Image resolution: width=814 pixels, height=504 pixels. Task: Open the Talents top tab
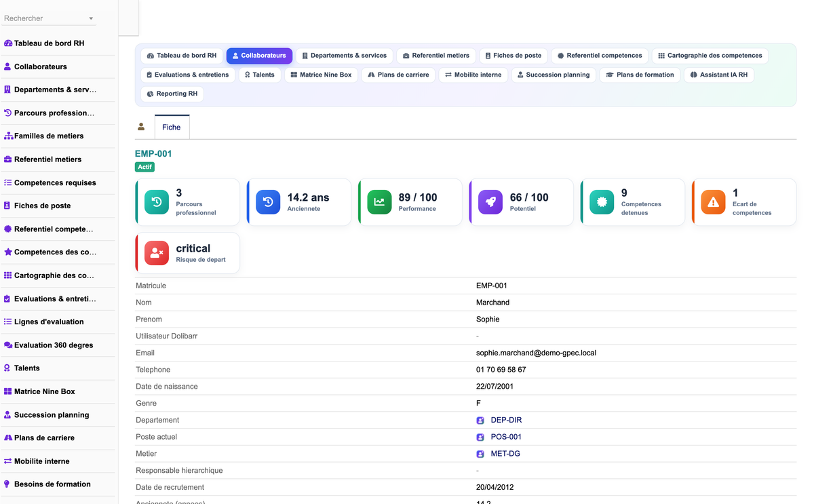point(260,75)
